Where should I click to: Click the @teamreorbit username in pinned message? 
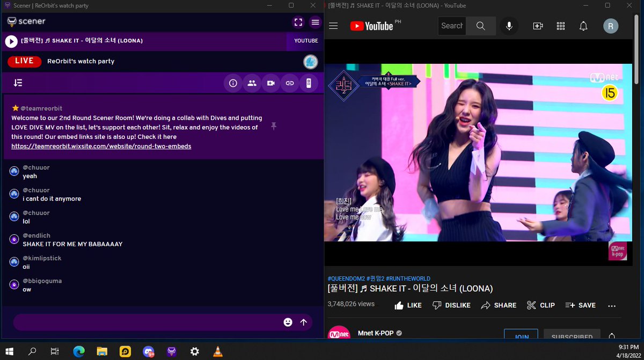41,108
